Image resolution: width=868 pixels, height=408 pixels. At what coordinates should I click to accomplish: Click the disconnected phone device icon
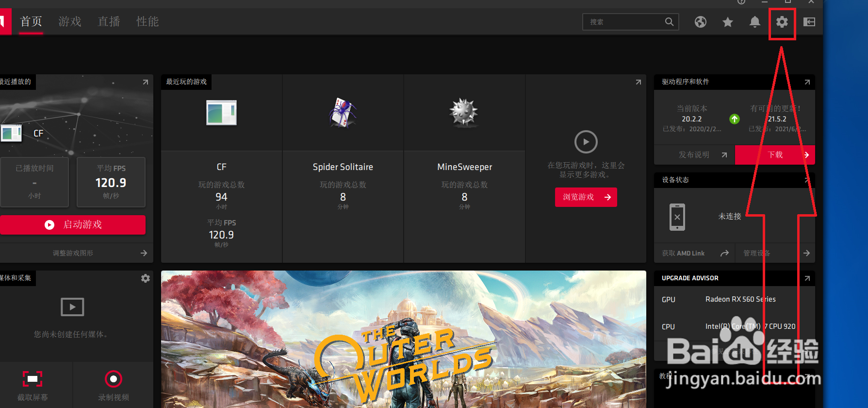[x=677, y=217]
